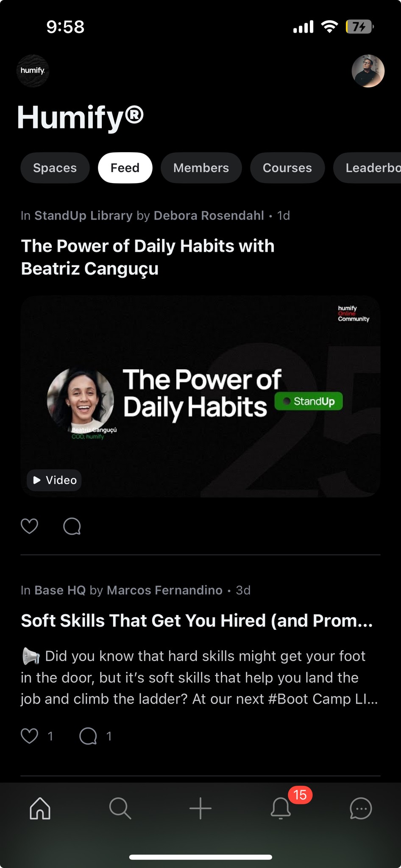Select the Feed tab
Image resolution: width=401 pixels, height=868 pixels.
125,168
